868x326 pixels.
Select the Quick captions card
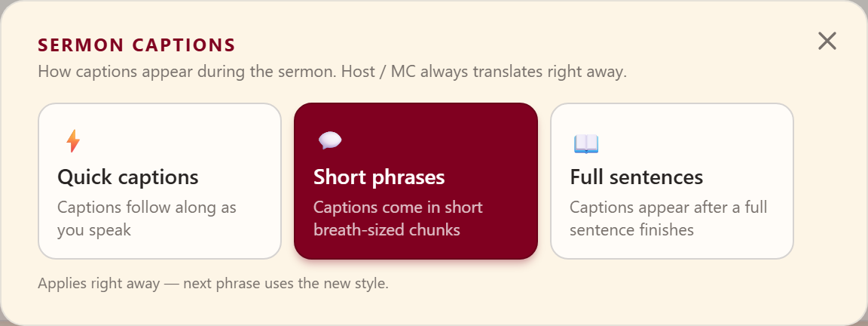[x=160, y=181]
